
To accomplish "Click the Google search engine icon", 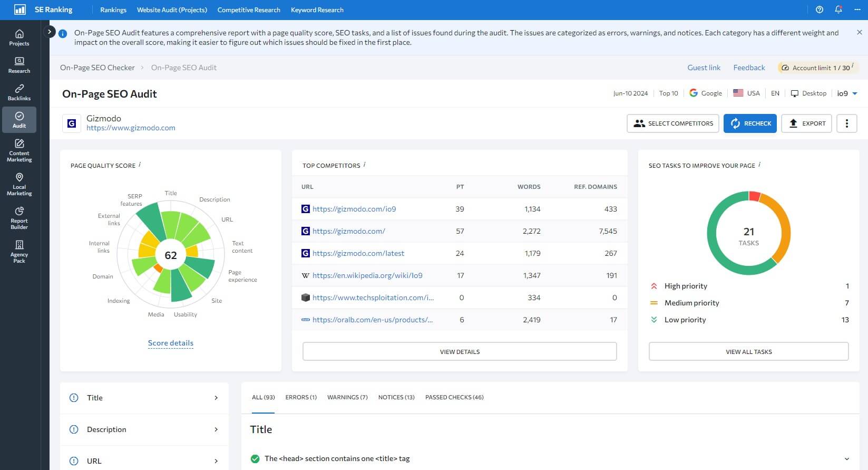I will tap(693, 93).
